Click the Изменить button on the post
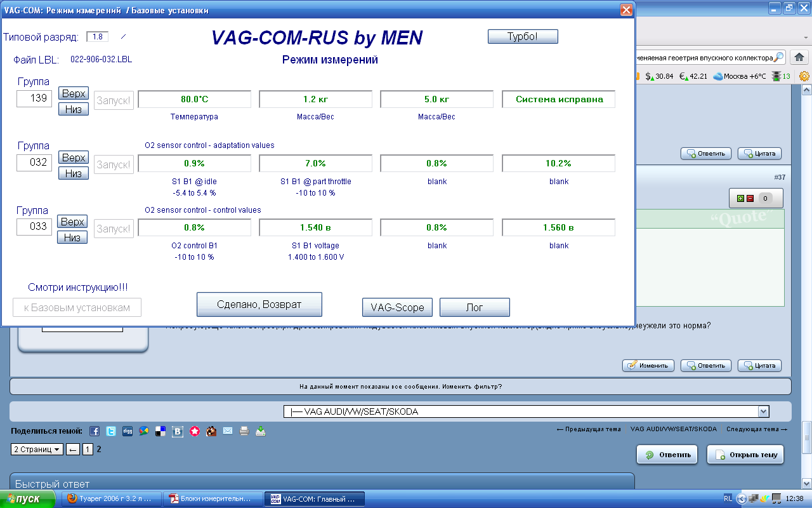812x508 pixels. [x=648, y=365]
